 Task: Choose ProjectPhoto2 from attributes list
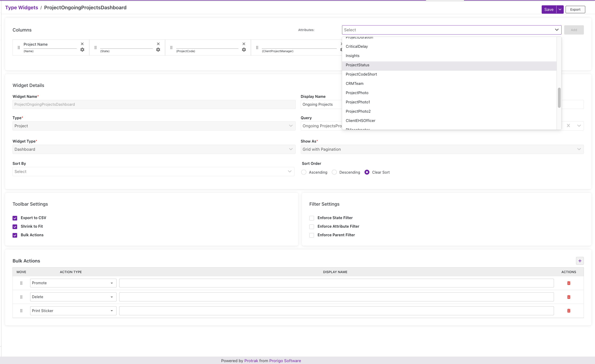[x=449, y=111]
